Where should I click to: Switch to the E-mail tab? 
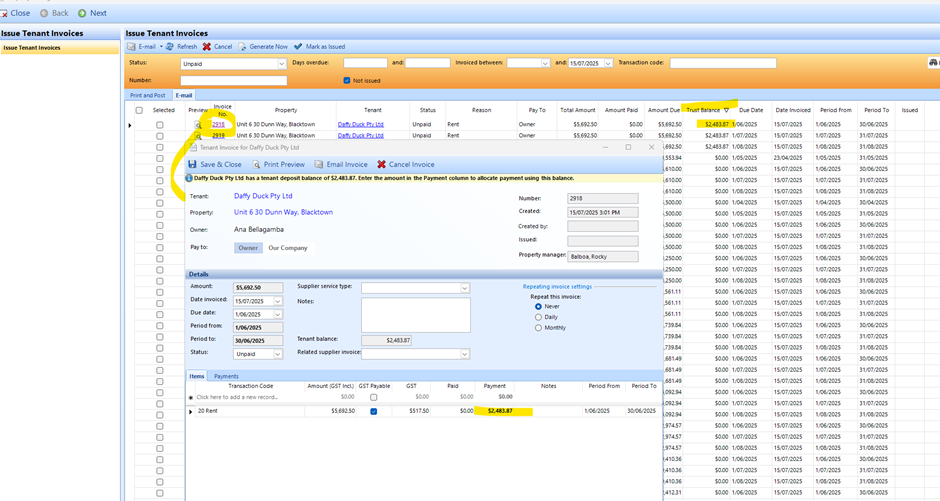pos(183,95)
